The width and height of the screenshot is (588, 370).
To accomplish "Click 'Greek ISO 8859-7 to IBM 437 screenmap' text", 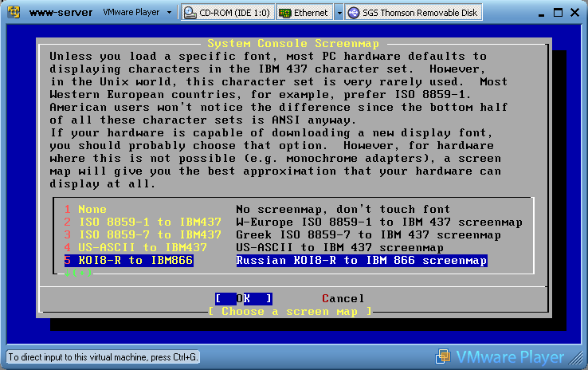I will click(x=368, y=235).
